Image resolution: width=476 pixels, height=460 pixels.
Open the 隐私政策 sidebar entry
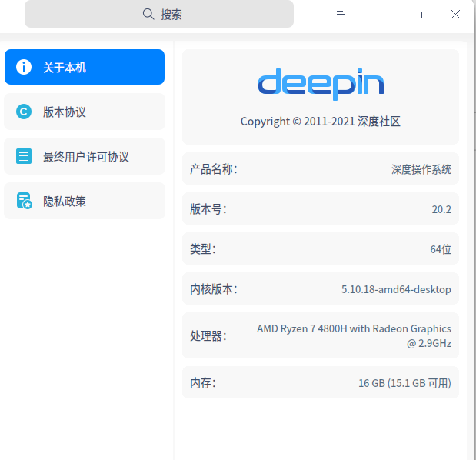coord(85,201)
